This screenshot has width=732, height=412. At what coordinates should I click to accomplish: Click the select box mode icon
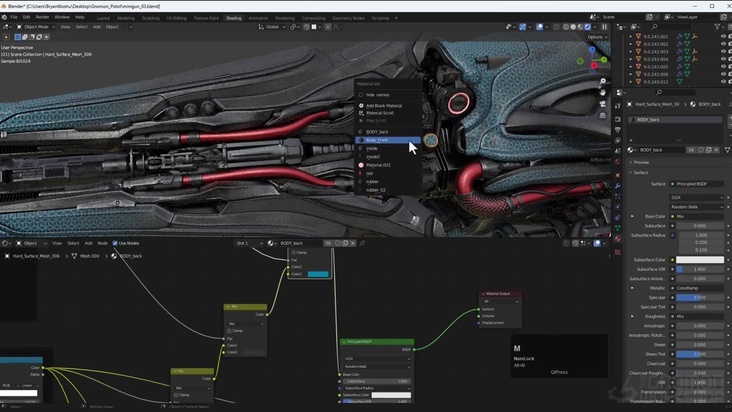(18, 37)
